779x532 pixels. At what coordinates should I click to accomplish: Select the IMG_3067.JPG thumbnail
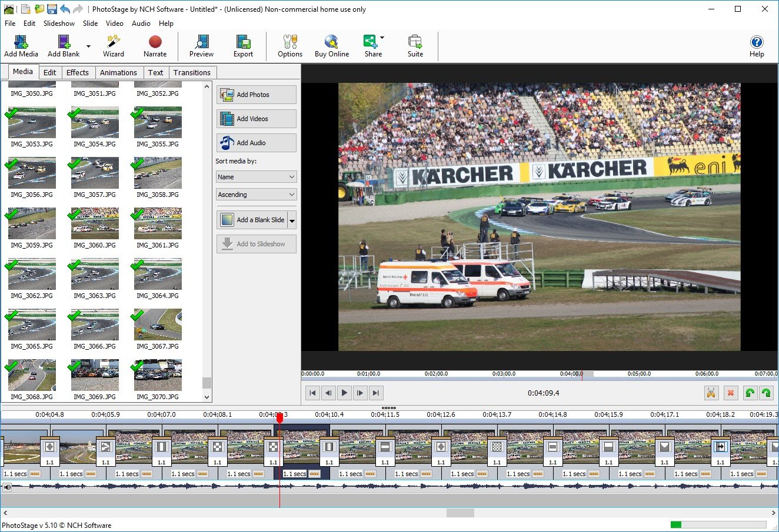tap(158, 325)
